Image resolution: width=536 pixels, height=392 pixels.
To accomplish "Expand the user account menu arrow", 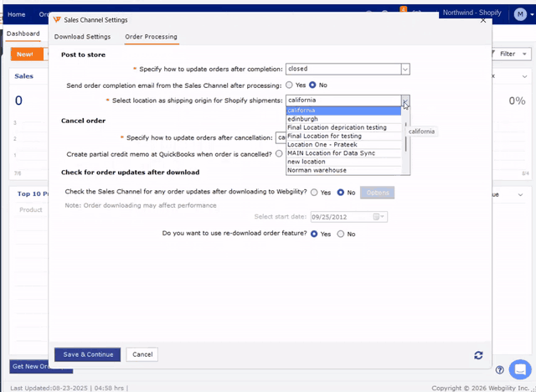I will 532,15.
